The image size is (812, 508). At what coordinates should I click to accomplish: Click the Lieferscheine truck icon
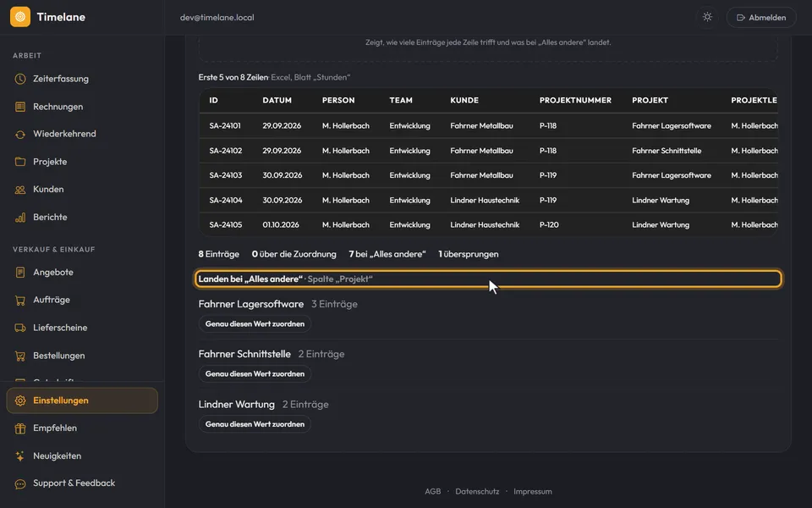[20, 328]
